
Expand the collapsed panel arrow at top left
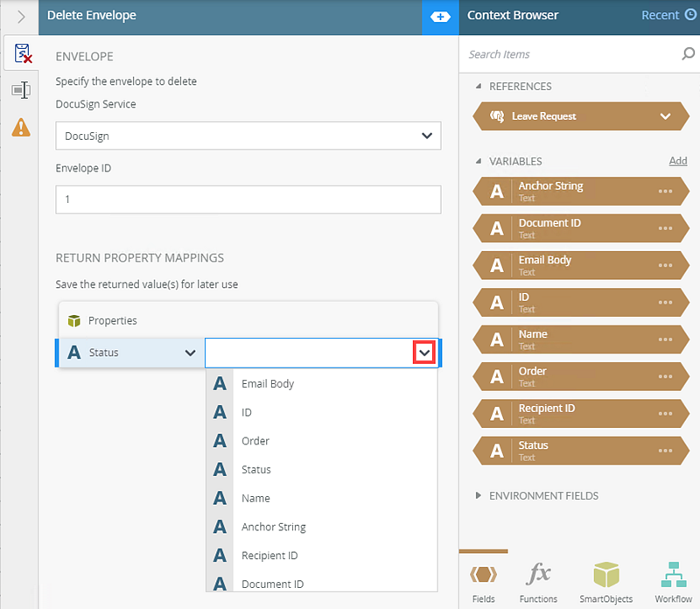pos(20,16)
